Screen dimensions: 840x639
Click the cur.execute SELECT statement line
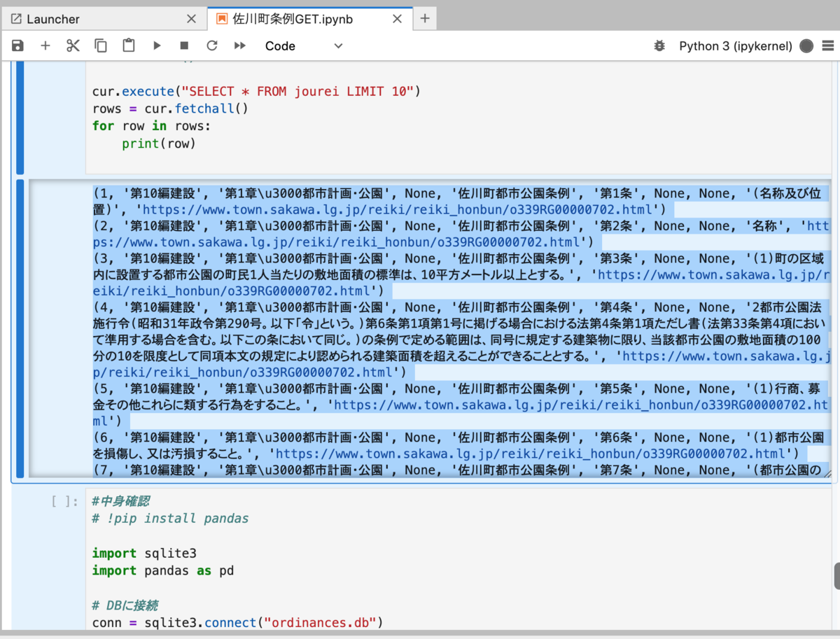click(255, 91)
